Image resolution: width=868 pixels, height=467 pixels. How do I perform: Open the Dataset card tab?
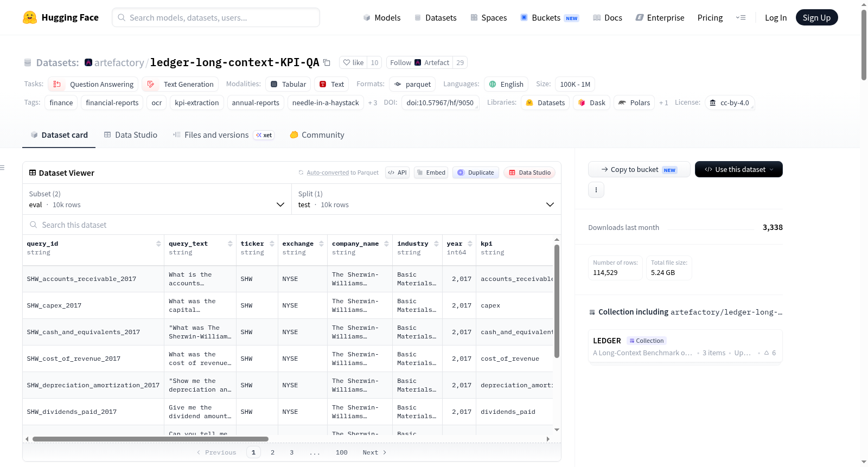pyautogui.click(x=59, y=135)
